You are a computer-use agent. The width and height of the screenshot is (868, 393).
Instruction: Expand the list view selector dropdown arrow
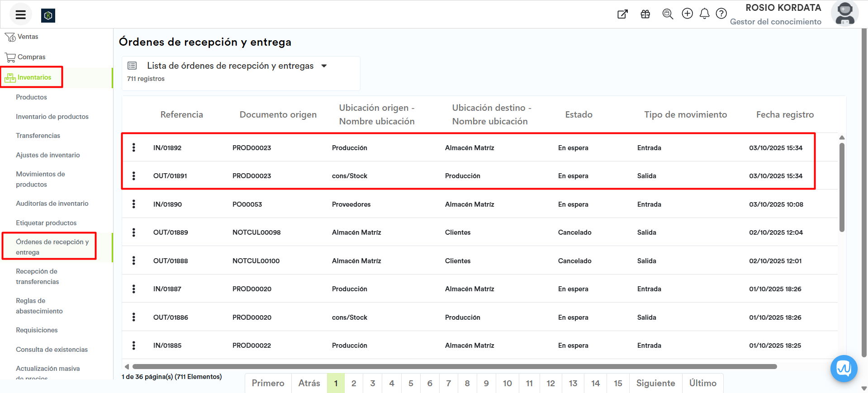(x=324, y=66)
